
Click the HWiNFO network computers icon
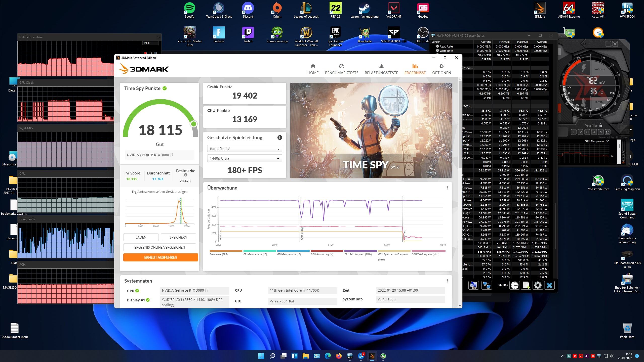[487, 285]
